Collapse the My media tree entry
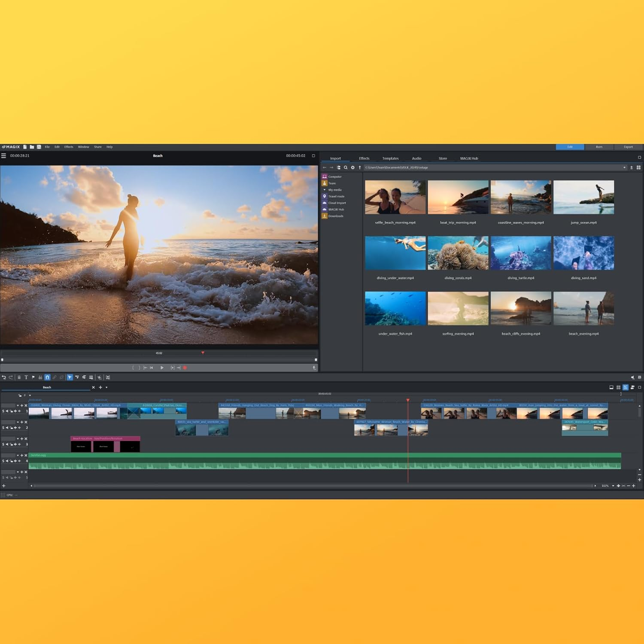This screenshot has width=644, height=644. click(x=325, y=189)
